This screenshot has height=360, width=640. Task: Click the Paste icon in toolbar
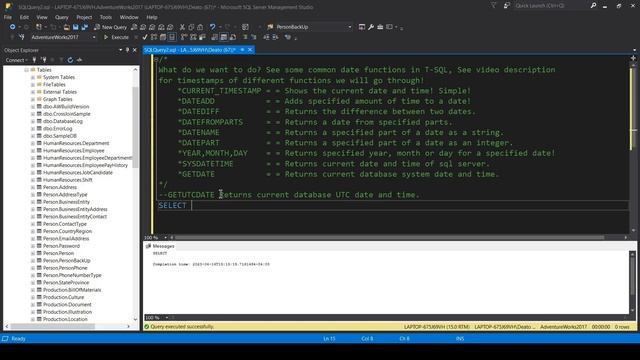pyautogui.click(x=200, y=27)
